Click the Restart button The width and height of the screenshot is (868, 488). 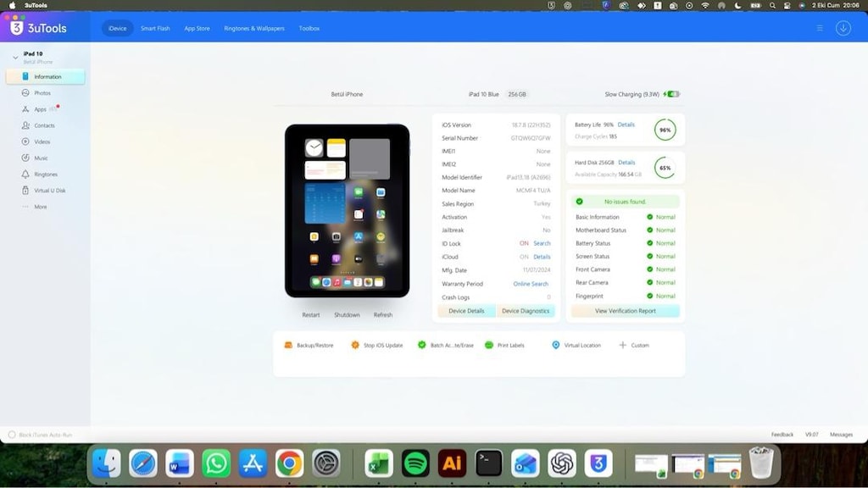(310, 315)
